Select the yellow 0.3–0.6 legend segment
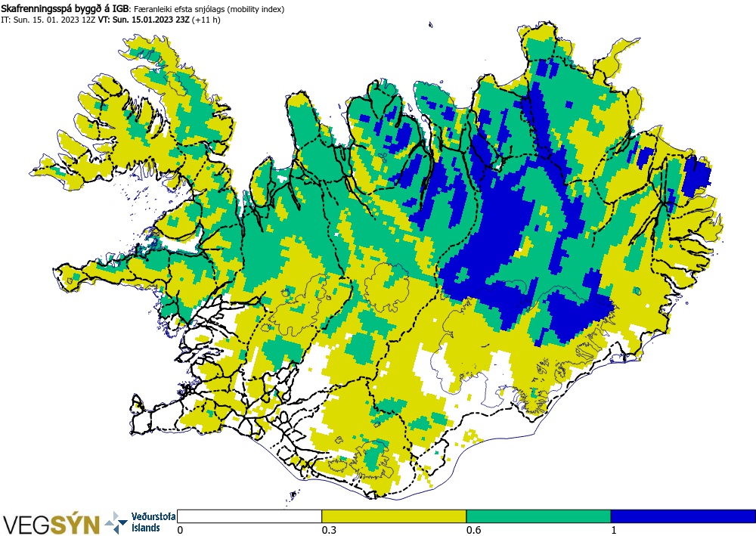This screenshot has width=756, height=536. [x=394, y=516]
